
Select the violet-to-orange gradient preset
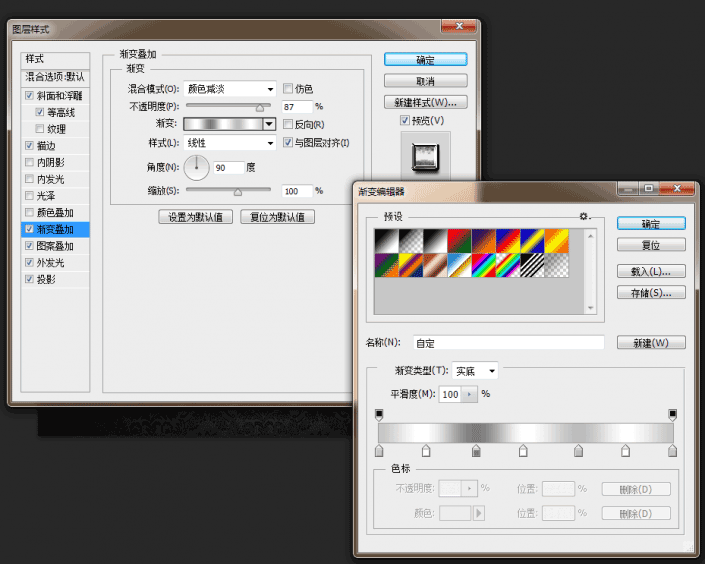point(484,241)
